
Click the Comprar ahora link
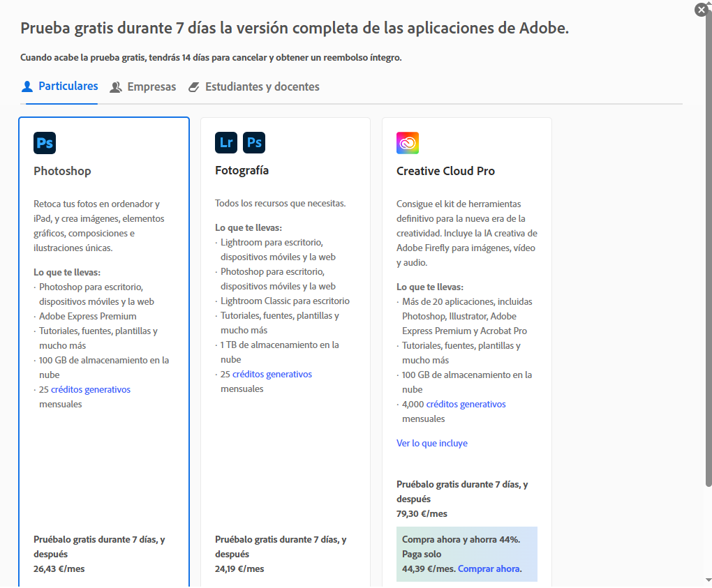click(489, 569)
